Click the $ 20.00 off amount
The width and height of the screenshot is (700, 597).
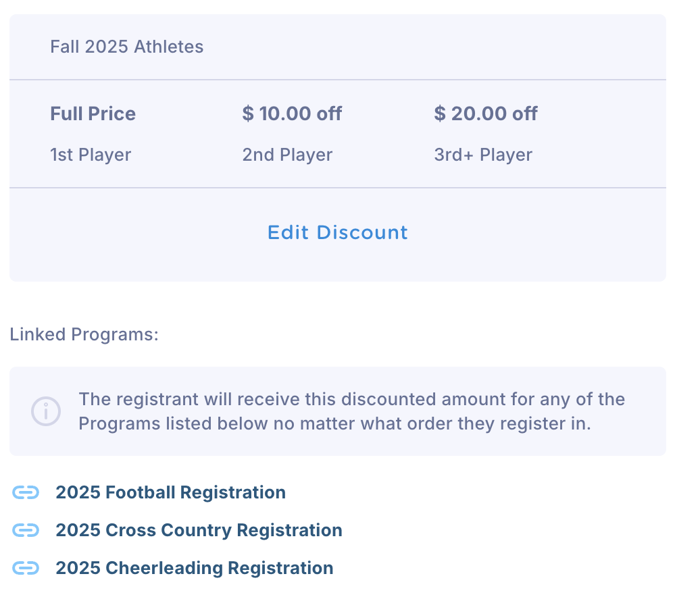click(485, 113)
